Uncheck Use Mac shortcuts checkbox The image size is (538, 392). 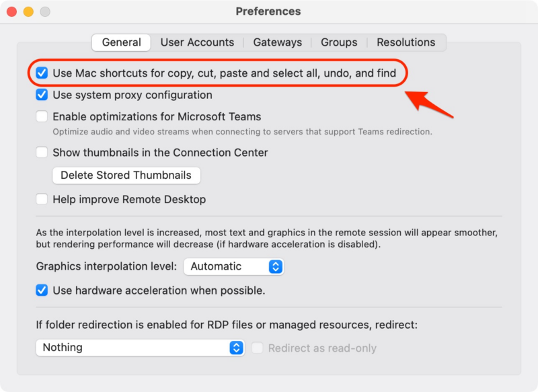(42, 73)
